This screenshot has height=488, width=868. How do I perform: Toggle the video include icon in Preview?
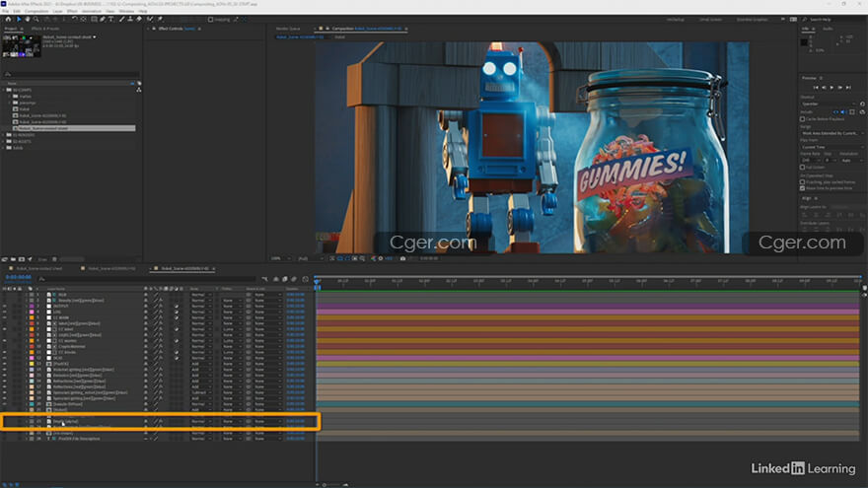coord(835,111)
